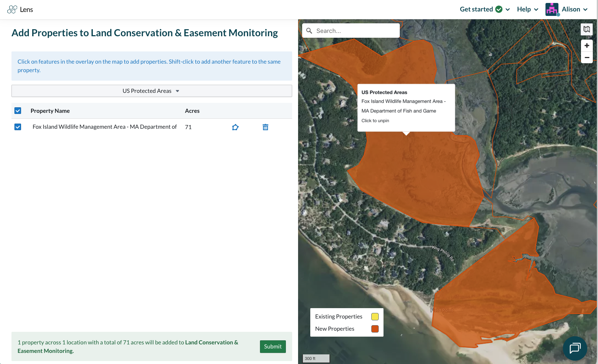Click the 71 acres value
This screenshot has width=598, height=364.
188,127
